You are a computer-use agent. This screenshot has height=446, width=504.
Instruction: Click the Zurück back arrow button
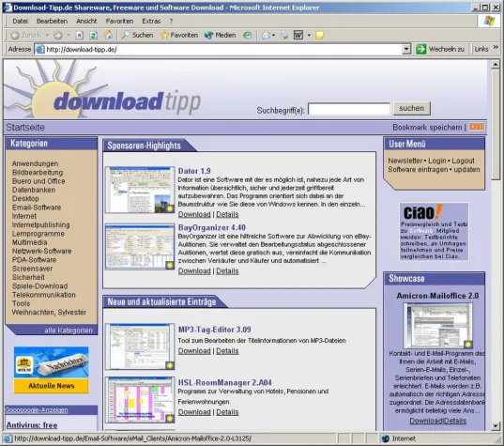coord(25,35)
